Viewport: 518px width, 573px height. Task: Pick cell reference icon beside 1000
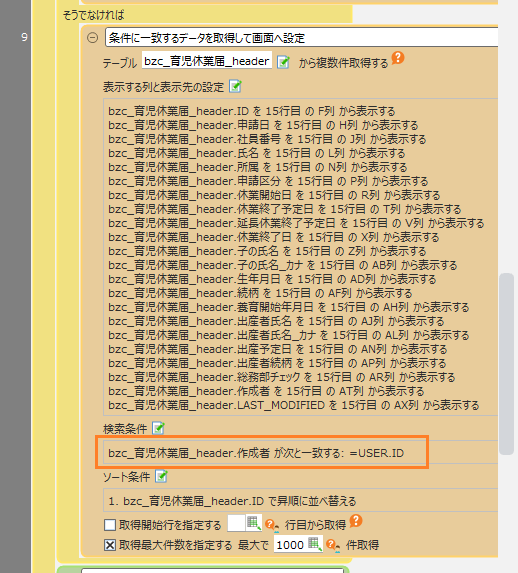[315, 544]
